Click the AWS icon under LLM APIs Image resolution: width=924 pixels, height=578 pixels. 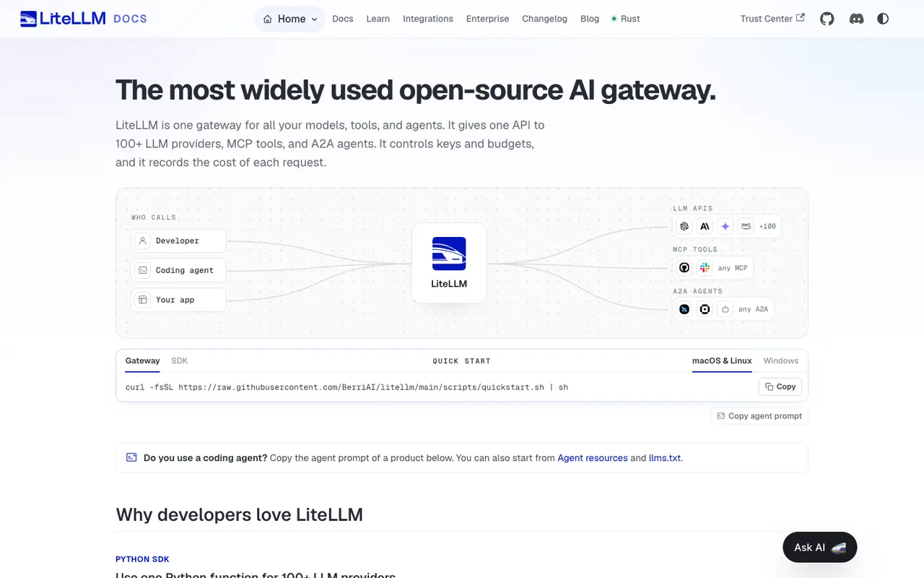746,226
